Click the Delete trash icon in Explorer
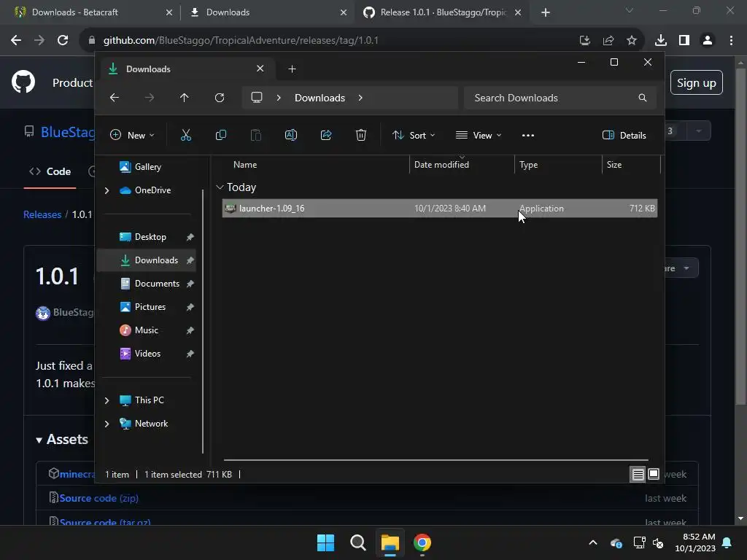The height and width of the screenshot is (560, 747). pos(361,135)
